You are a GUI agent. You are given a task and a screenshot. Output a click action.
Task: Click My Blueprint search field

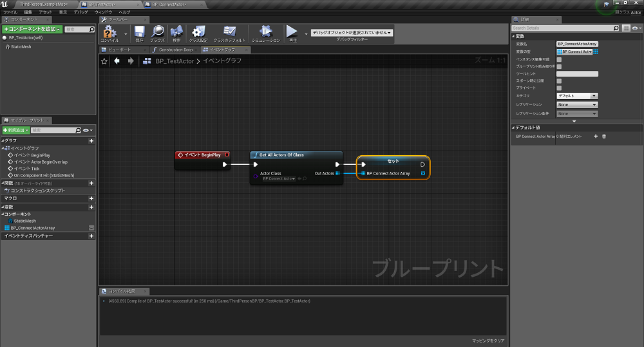(56, 130)
